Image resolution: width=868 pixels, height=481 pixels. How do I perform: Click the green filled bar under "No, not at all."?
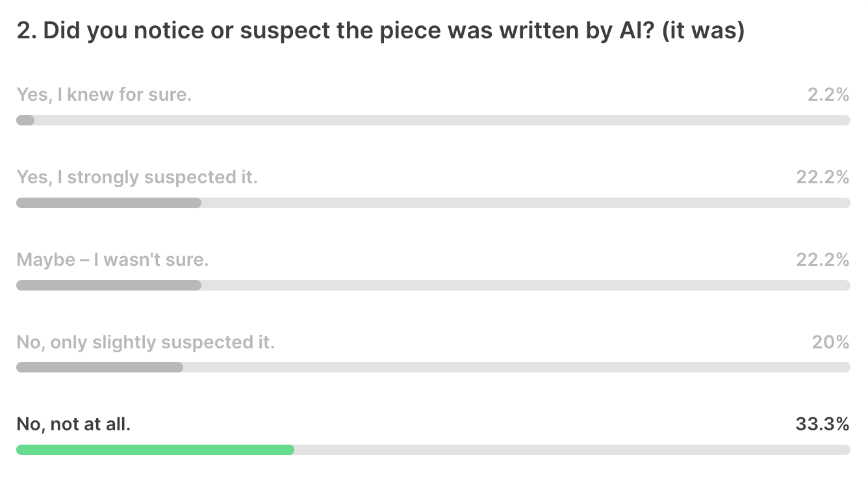[x=155, y=450]
